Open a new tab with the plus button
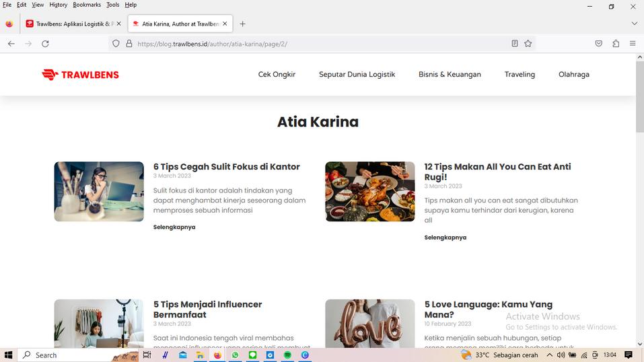Image resolution: width=644 pixels, height=362 pixels. point(242,24)
